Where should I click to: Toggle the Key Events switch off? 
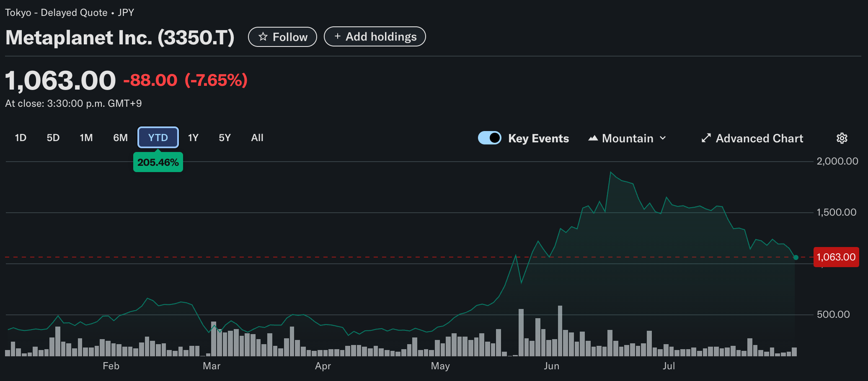click(489, 138)
